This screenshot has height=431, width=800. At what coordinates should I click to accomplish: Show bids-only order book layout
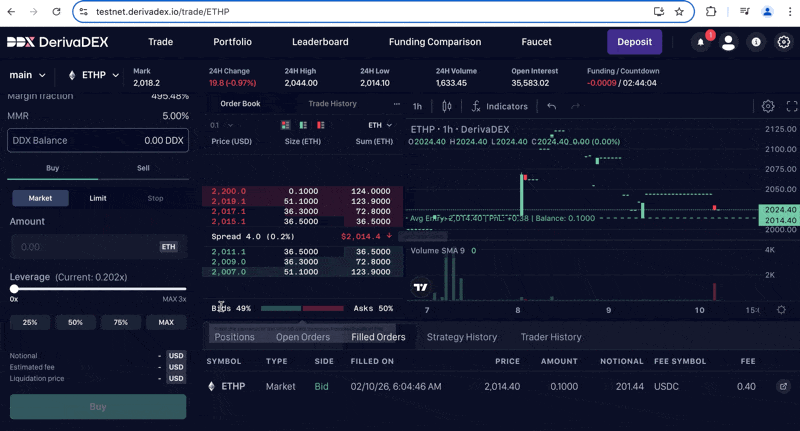coord(303,125)
